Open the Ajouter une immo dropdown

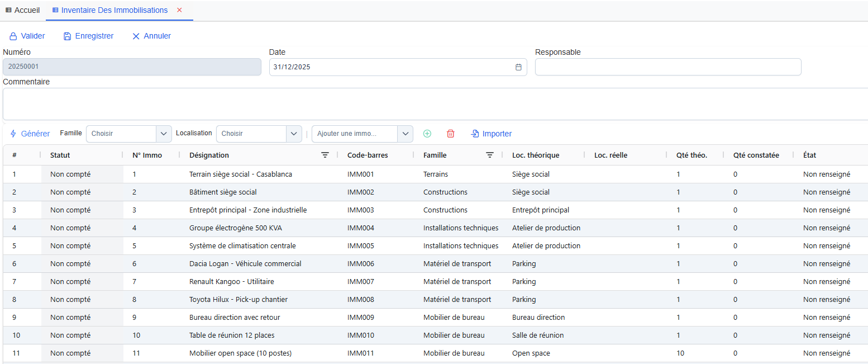[405, 134]
